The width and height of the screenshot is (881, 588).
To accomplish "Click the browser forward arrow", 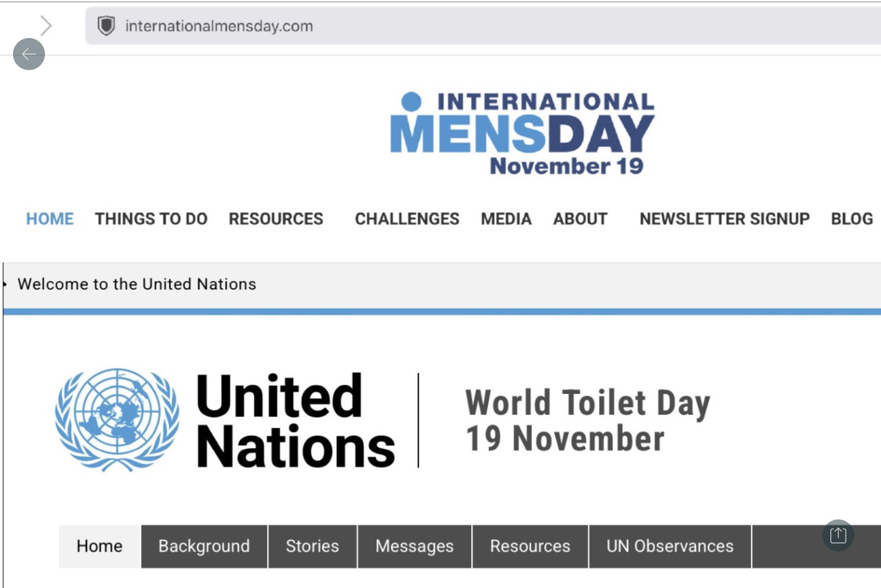I will point(46,26).
